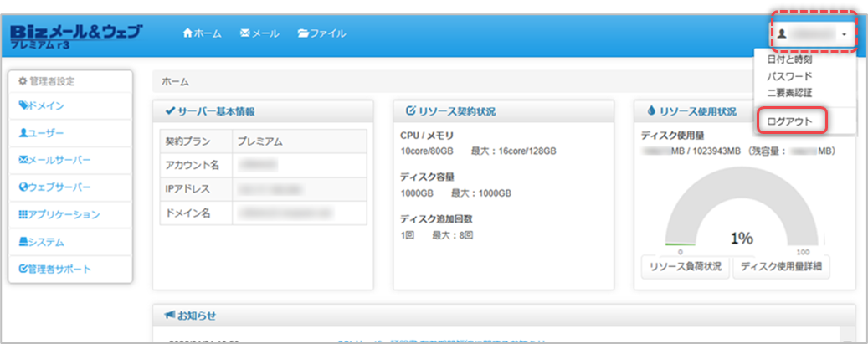Viewport: 868px width, 344px height.
Task: Click the ディスク使用量詳細 button
Action: click(x=782, y=267)
